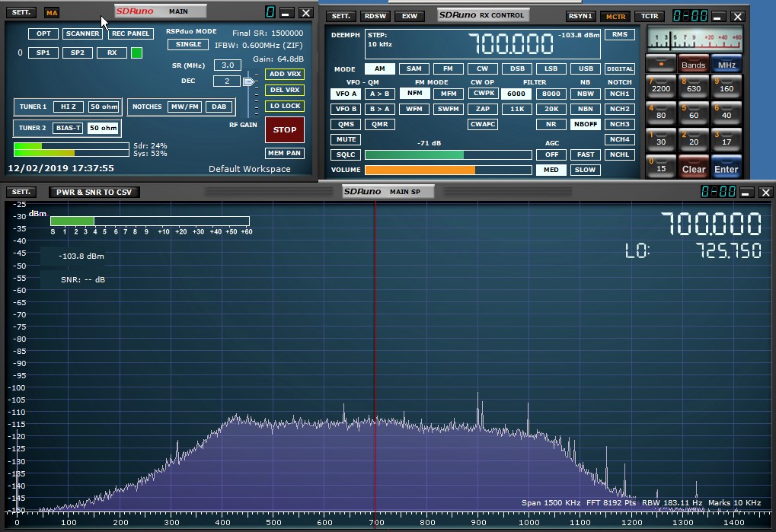Select the SP1 tab in Main window
The height and width of the screenshot is (532, 776).
(43, 53)
